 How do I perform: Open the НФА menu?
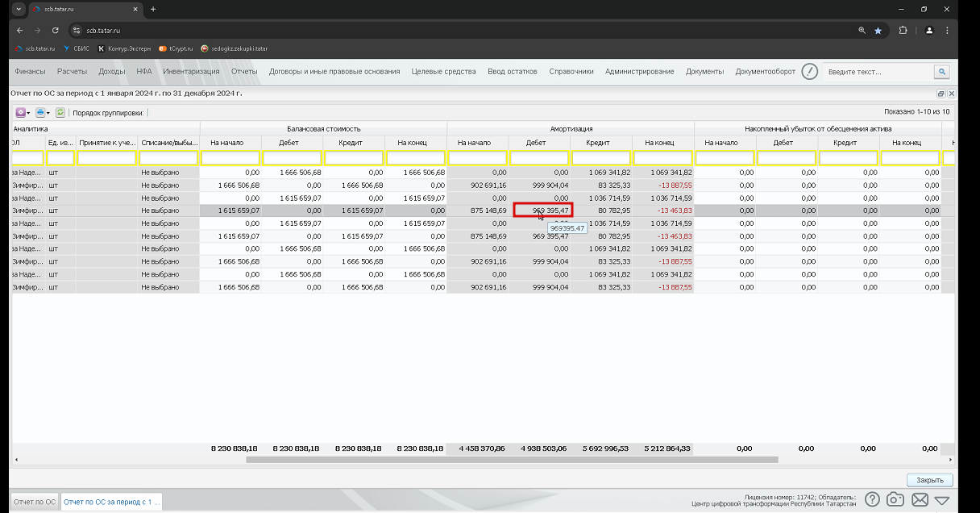[144, 71]
